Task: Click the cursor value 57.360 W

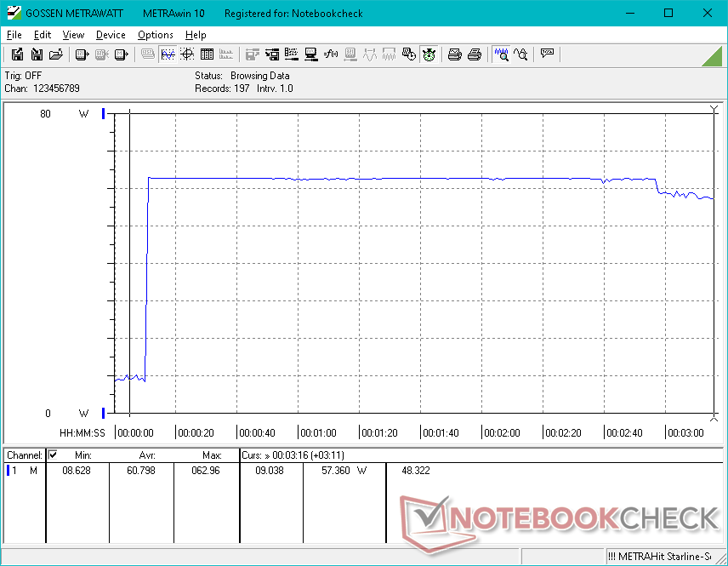Action: click(344, 471)
